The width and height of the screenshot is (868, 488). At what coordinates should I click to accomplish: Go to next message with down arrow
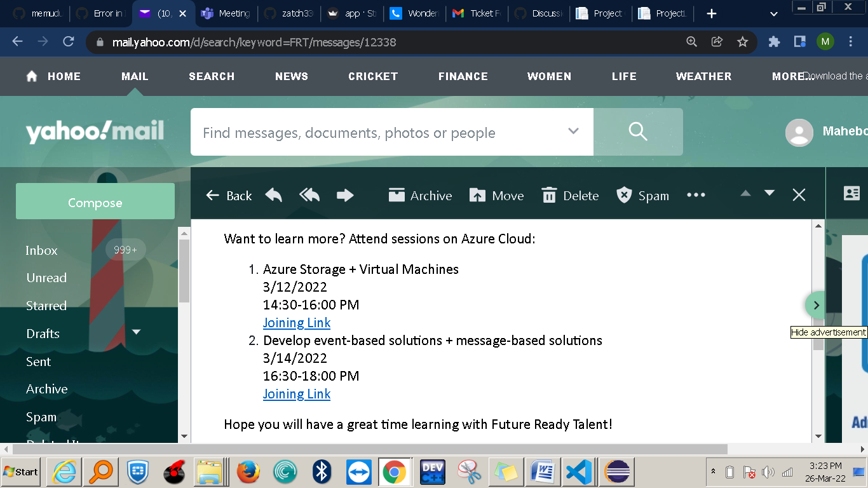[x=770, y=193]
